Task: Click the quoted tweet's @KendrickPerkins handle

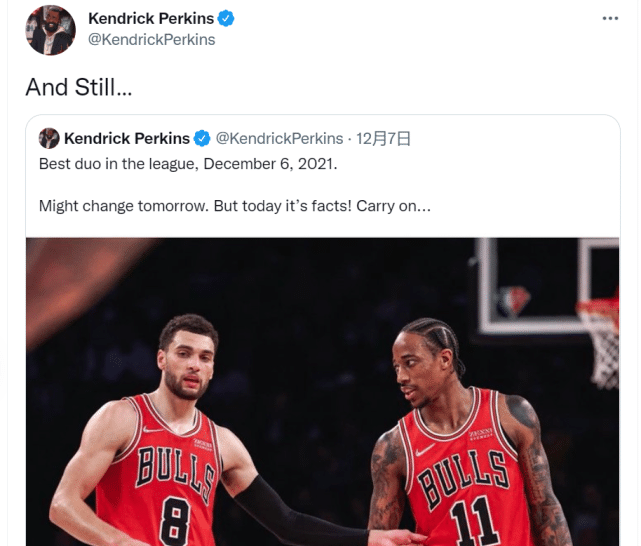Action: click(279, 139)
